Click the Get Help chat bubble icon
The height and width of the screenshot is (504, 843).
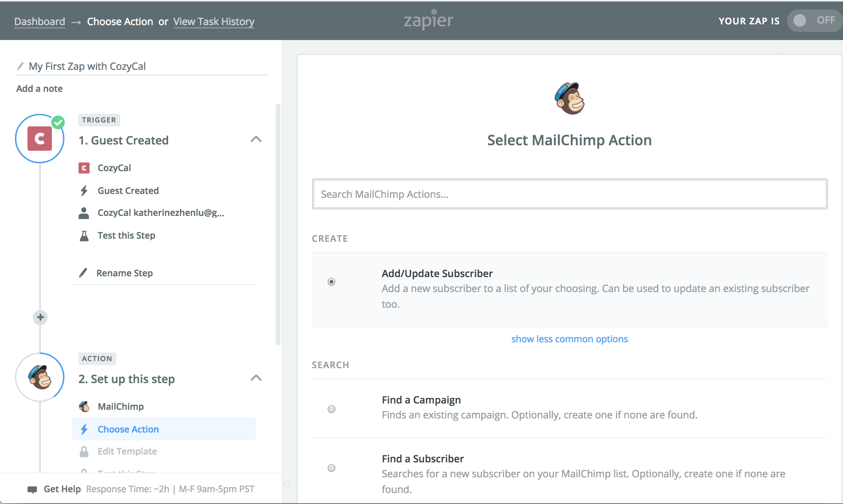32,489
